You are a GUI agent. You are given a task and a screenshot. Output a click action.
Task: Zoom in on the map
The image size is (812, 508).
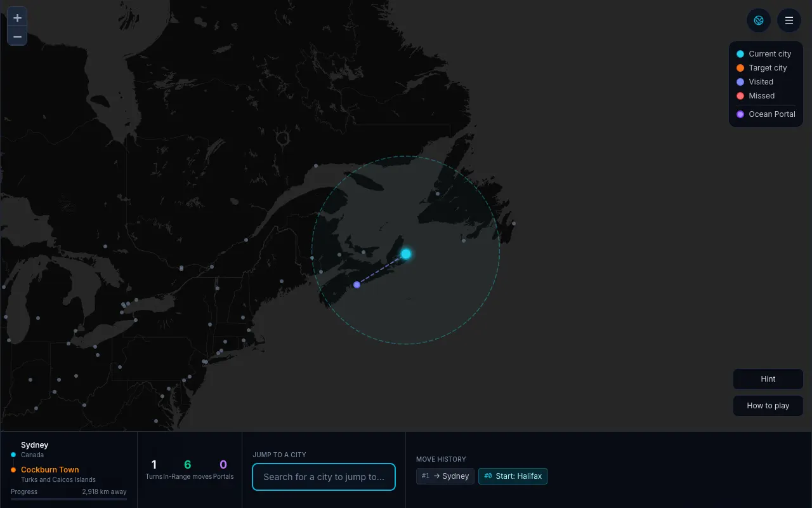coord(17,18)
